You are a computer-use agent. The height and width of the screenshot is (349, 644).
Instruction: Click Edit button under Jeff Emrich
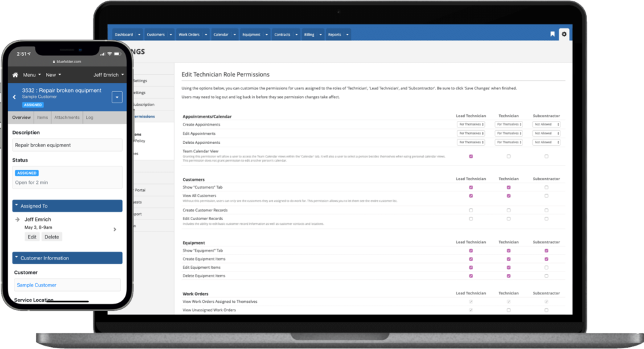[x=32, y=237]
